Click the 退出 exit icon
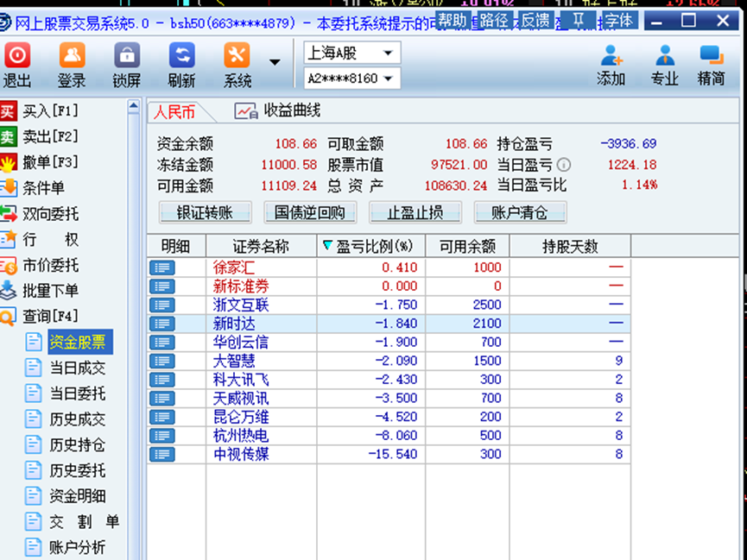 pyautogui.click(x=17, y=57)
